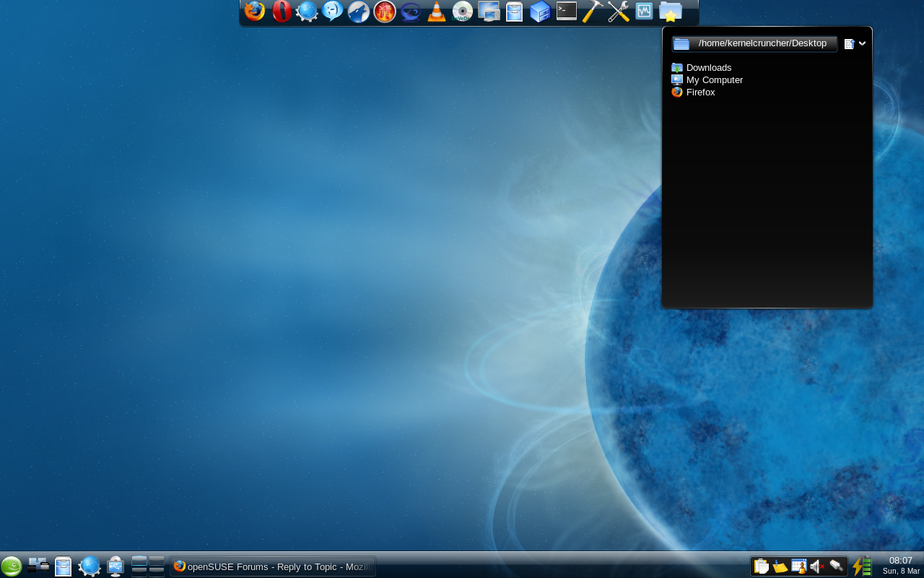Open the dark blue swirl icon app
The height and width of the screenshot is (578, 924).
411,12
